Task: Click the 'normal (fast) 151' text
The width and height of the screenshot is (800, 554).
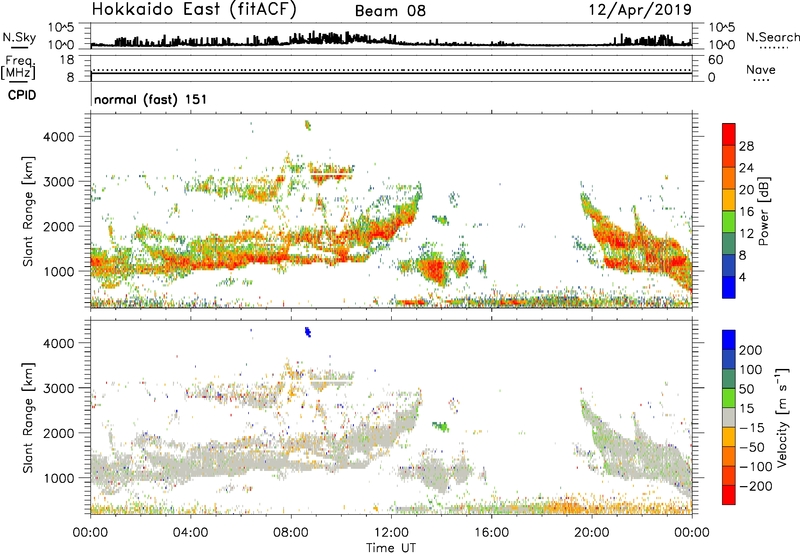Action: click(151, 99)
